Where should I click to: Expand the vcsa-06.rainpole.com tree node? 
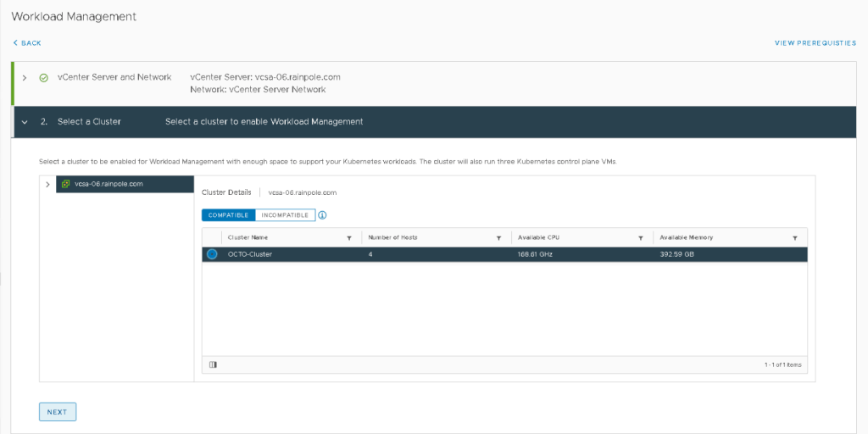(x=47, y=184)
